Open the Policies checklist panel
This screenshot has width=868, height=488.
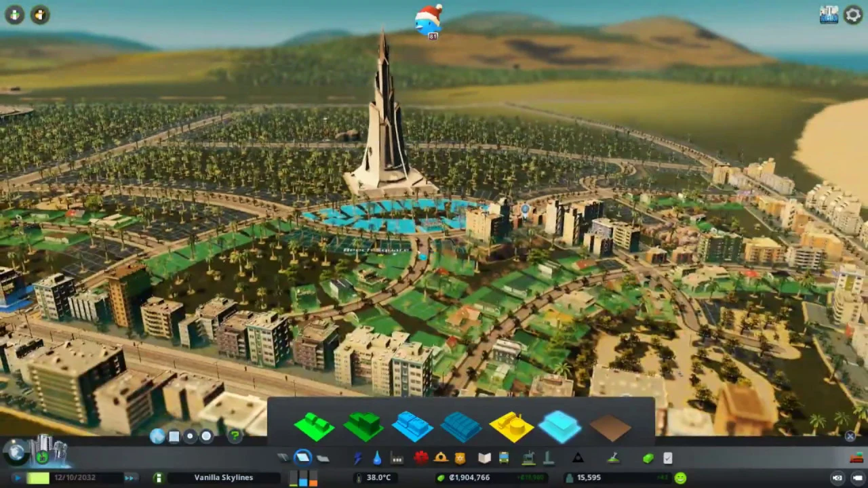pyautogui.click(x=667, y=459)
